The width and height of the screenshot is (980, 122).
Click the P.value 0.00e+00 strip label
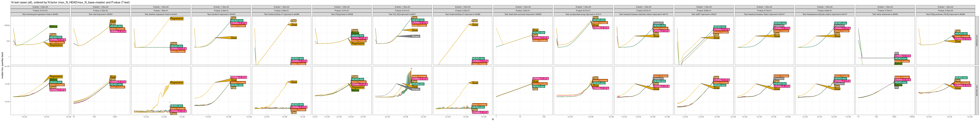click(x=945, y=11)
